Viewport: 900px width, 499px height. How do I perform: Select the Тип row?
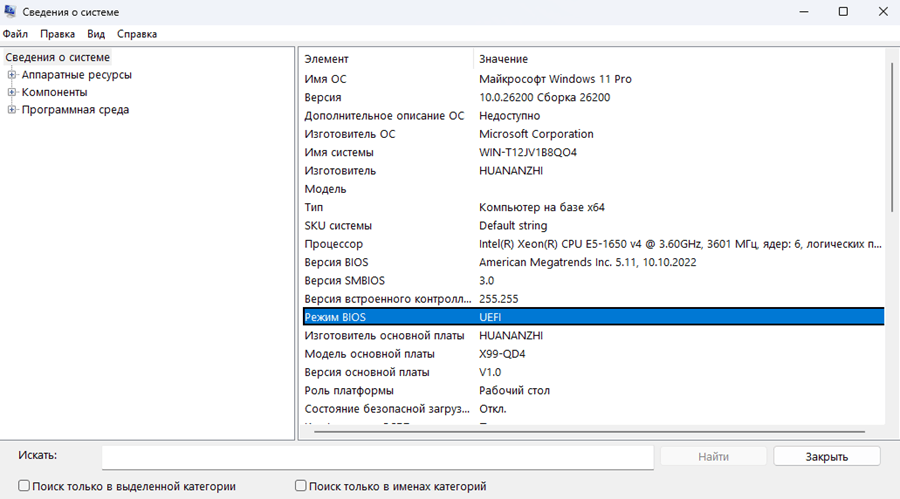coord(593,207)
